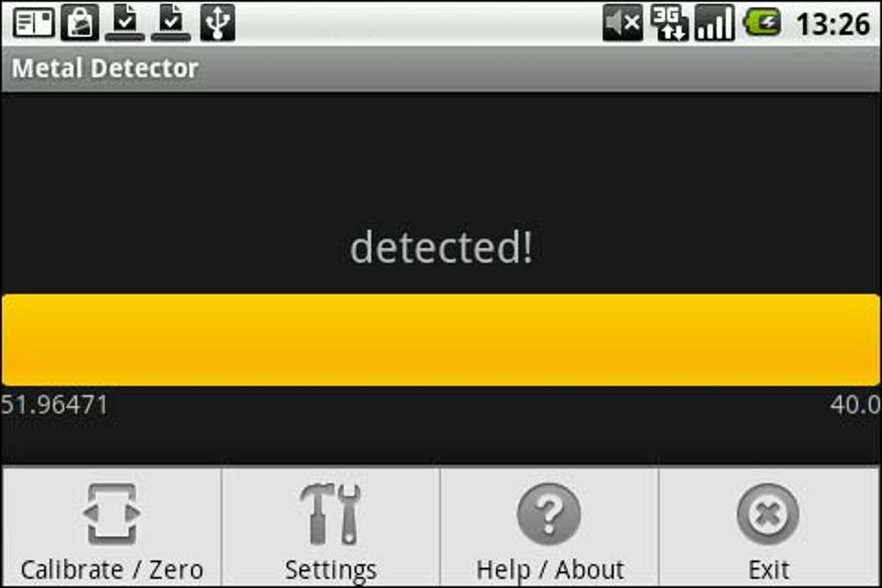The height and width of the screenshot is (588, 882).
Task: Tap the Help question mark icon
Action: (x=549, y=514)
